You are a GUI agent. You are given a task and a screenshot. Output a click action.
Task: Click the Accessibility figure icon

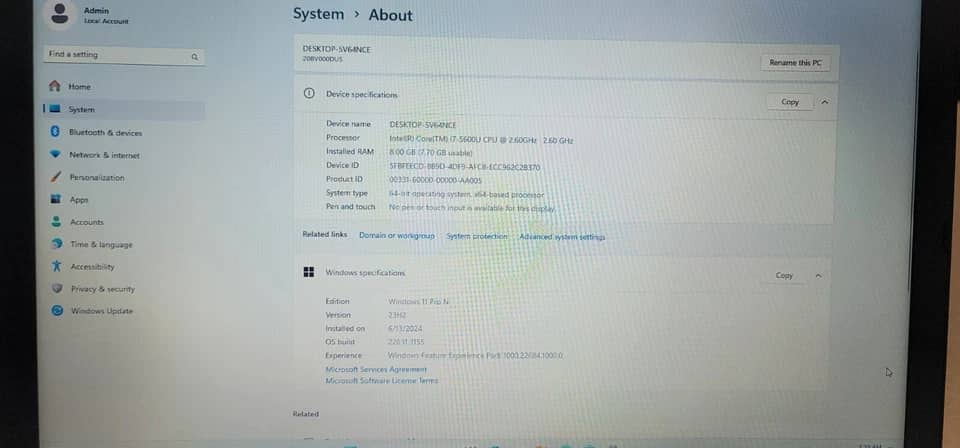[58, 266]
